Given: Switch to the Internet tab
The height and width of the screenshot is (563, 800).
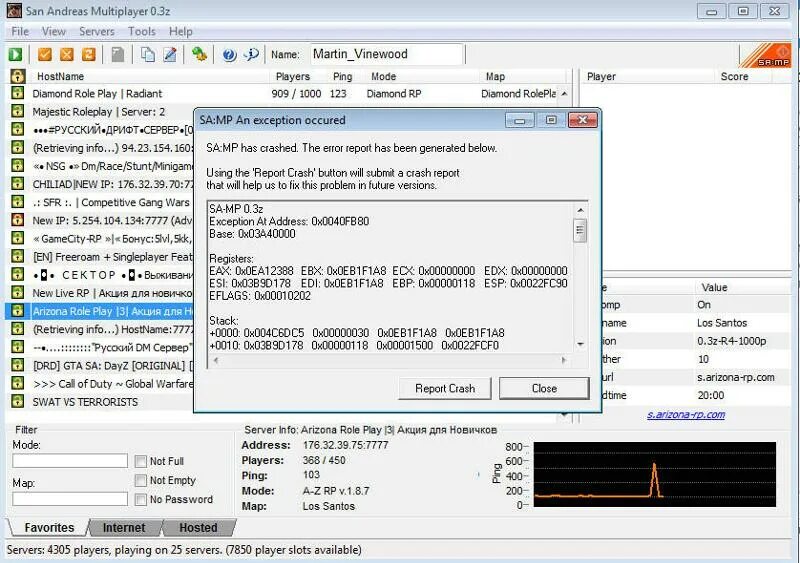Looking at the screenshot, I should 124,527.
